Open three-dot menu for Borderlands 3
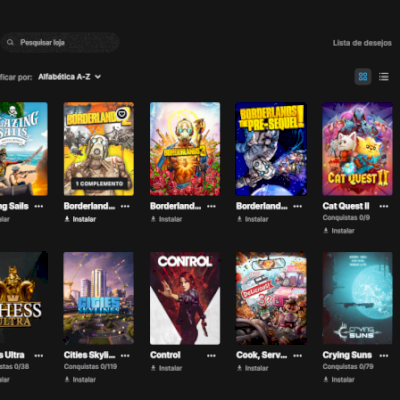This screenshot has width=400, height=400. [x=211, y=206]
